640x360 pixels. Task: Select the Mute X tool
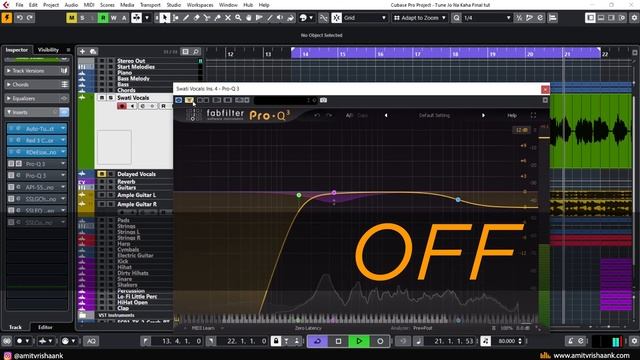(228, 18)
